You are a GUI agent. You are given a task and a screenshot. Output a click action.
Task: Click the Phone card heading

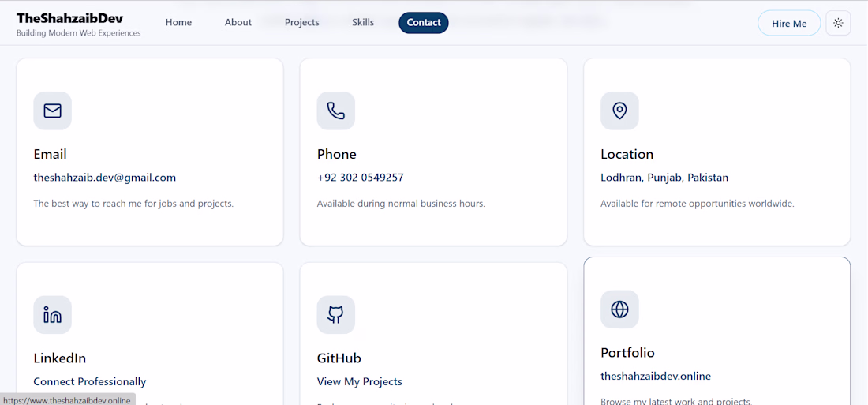tap(337, 154)
